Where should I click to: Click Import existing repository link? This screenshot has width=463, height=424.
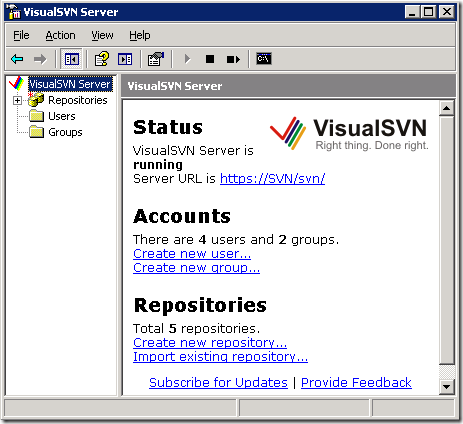220,357
